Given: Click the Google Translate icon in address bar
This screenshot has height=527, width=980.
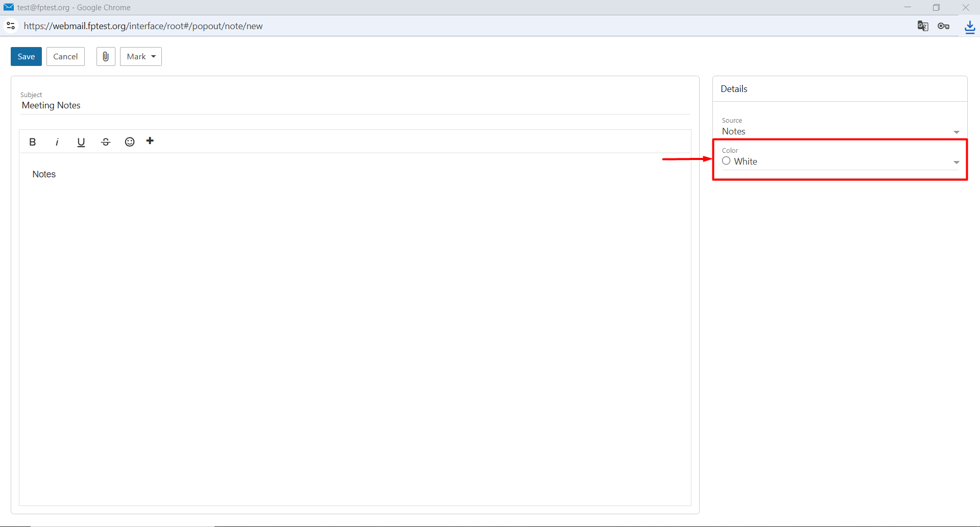Looking at the screenshot, I should point(923,26).
